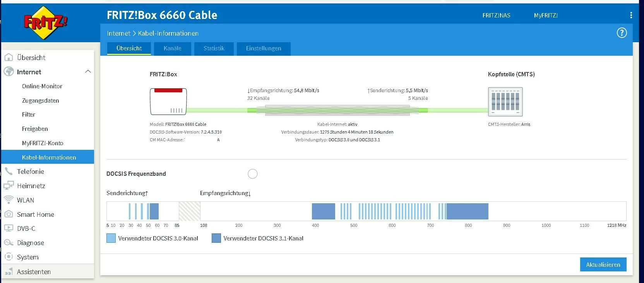Open the MyFRITZ! header link
The height and width of the screenshot is (283, 644).
point(546,15)
